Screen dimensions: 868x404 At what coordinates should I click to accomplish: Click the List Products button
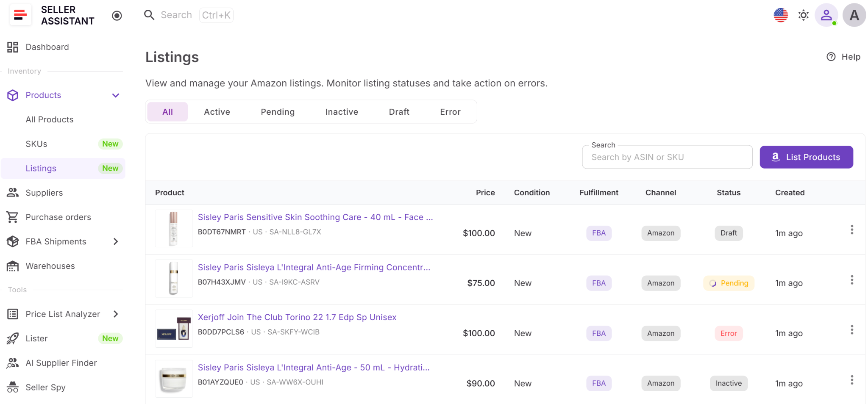[807, 157]
